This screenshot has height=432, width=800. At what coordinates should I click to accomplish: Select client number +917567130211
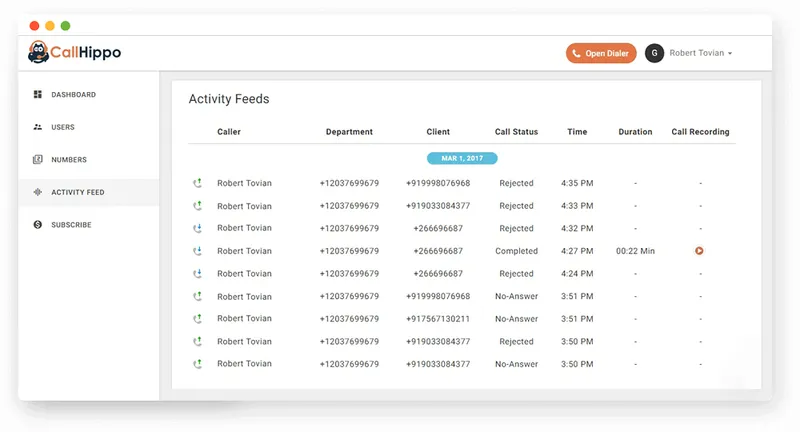[x=438, y=319]
